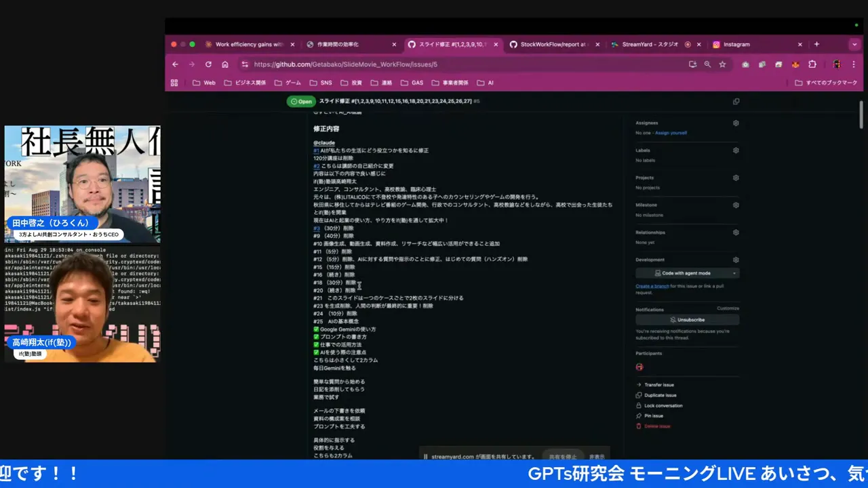Click the Assign yourself link
The width and height of the screenshot is (868, 488).
click(671, 133)
